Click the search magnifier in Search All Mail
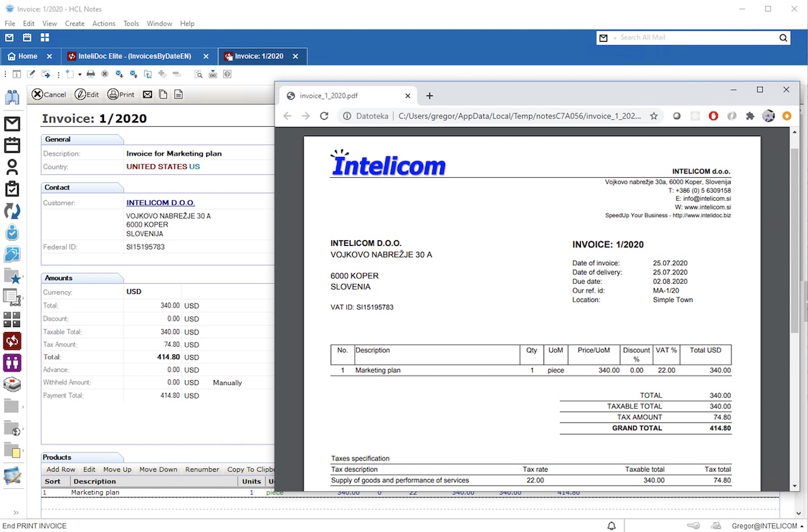The width and height of the screenshot is (808, 532). click(x=783, y=37)
